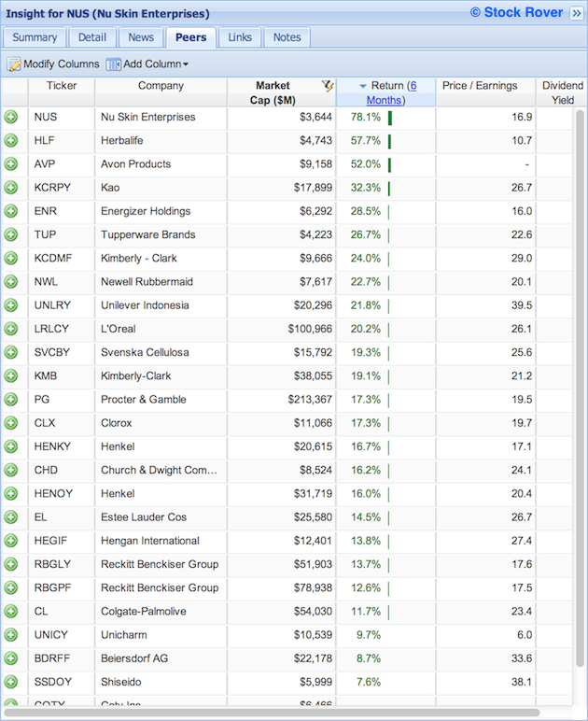Screen dimensions: 588x721
Task: Click Procter & Gamble company cell
Action: pos(161,399)
